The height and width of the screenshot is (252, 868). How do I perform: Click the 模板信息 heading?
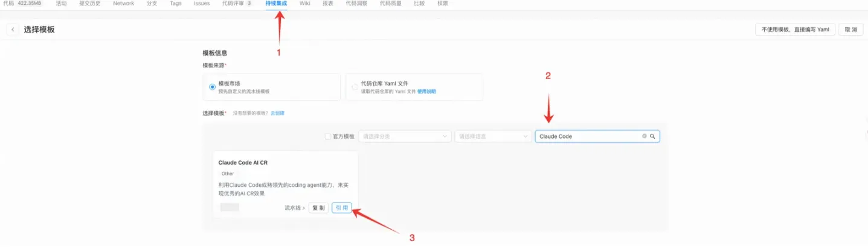(214, 53)
